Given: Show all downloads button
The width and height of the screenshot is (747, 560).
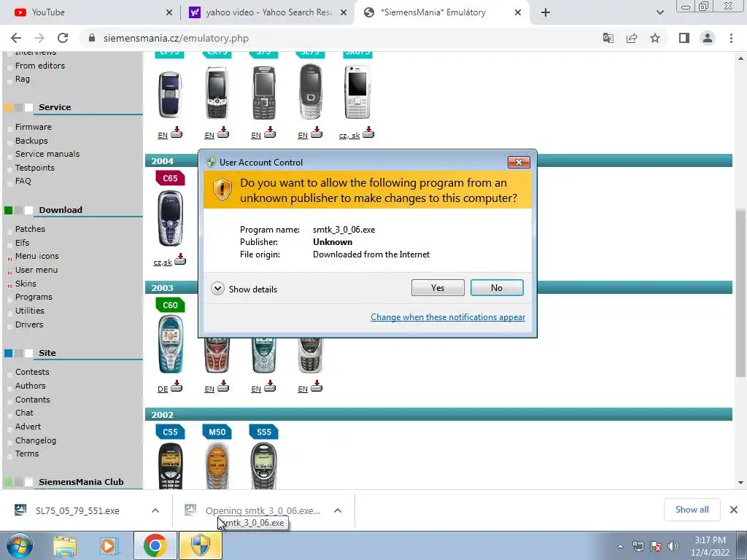Looking at the screenshot, I should tap(692, 510).
